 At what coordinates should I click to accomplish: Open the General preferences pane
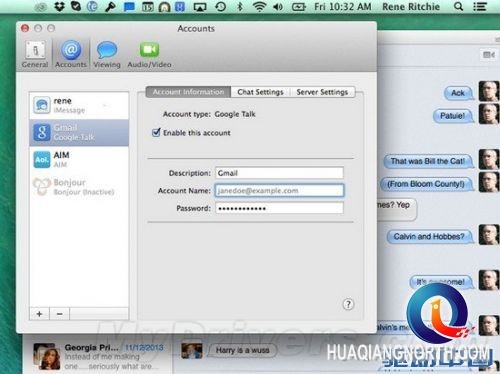pyautogui.click(x=35, y=55)
